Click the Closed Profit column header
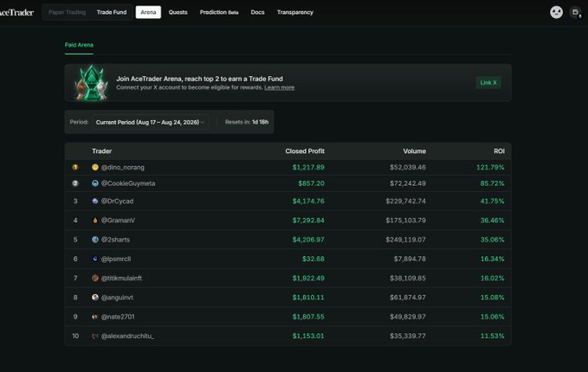 305,151
